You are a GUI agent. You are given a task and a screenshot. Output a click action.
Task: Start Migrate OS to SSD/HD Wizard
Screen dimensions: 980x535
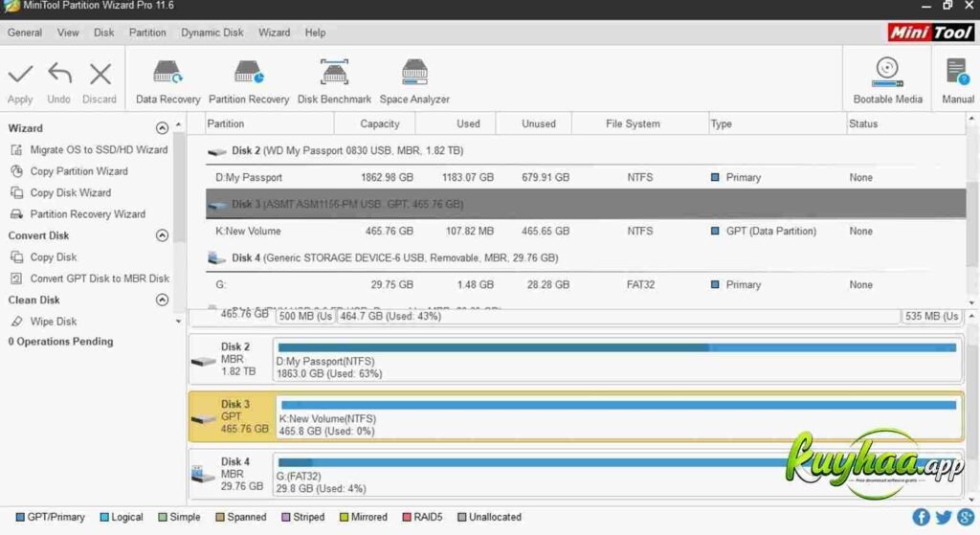(x=99, y=150)
